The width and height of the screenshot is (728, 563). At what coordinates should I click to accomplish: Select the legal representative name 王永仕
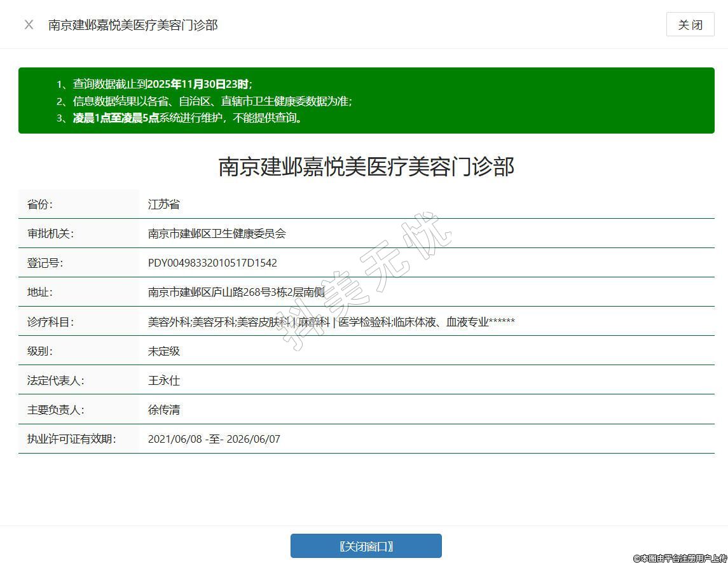163,380
